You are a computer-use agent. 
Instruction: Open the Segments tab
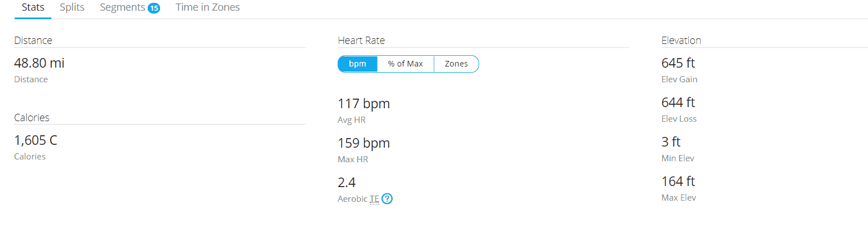(x=123, y=8)
